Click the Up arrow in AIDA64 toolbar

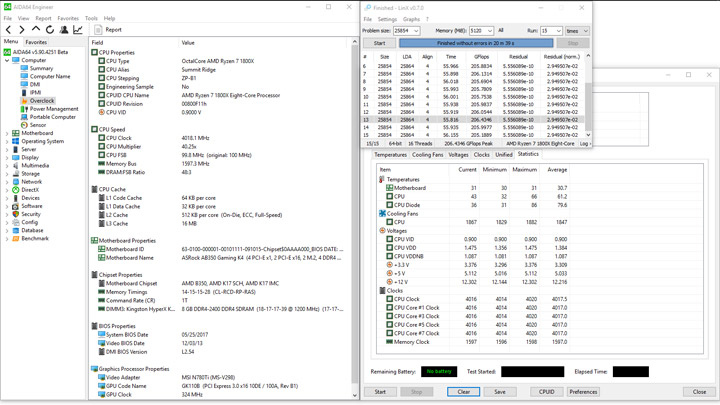click(x=37, y=30)
